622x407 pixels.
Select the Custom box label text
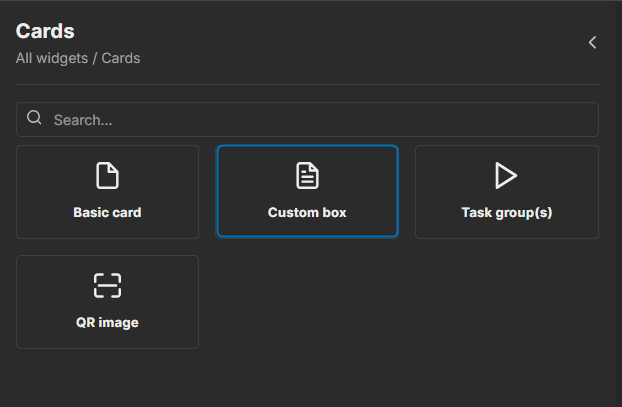[307, 213]
